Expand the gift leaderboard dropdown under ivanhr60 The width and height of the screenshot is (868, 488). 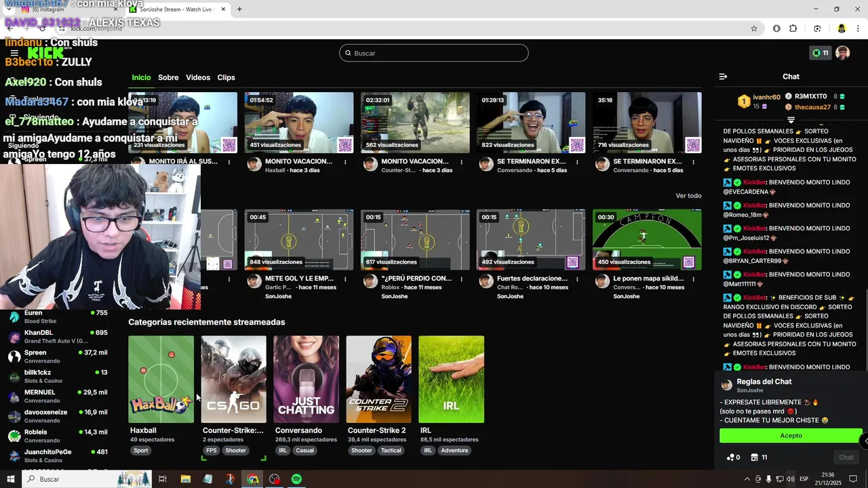[x=791, y=120]
